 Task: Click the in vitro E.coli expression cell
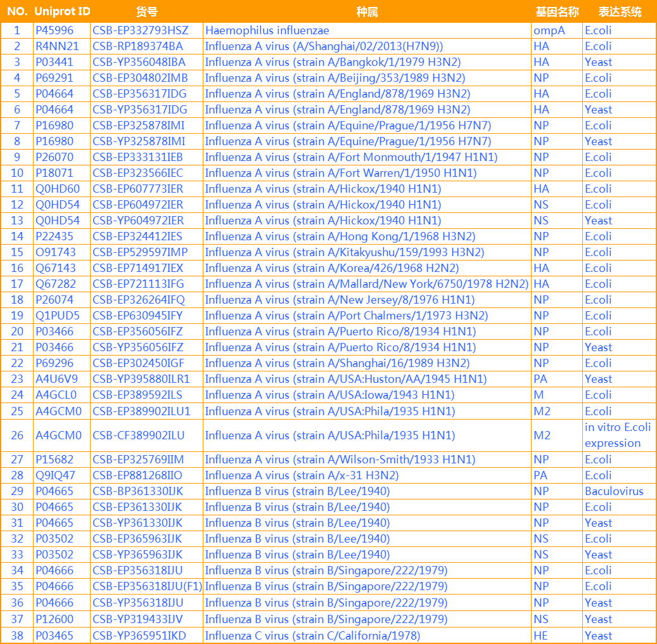[x=618, y=435]
